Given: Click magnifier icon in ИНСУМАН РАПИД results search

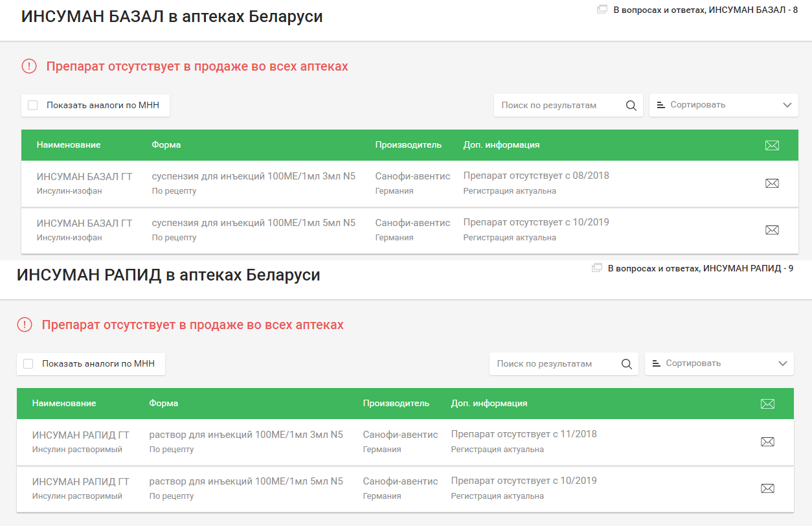Looking at the screenshot, I should 626,364.
